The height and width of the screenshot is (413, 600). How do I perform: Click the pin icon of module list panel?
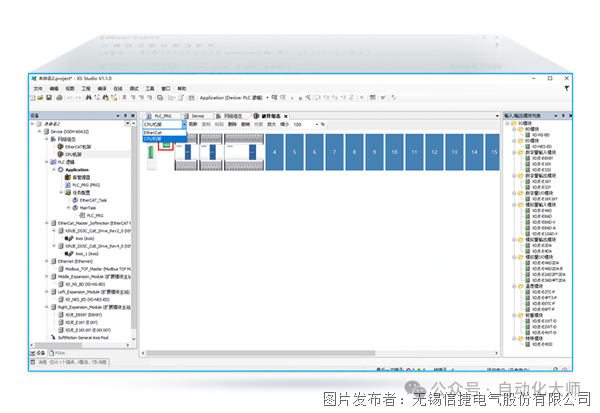pos(563,116)
